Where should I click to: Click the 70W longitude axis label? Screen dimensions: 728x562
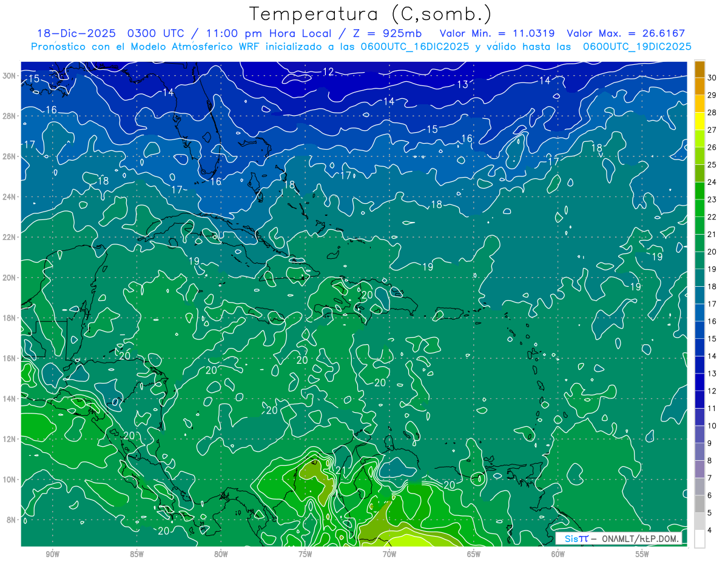389,554
